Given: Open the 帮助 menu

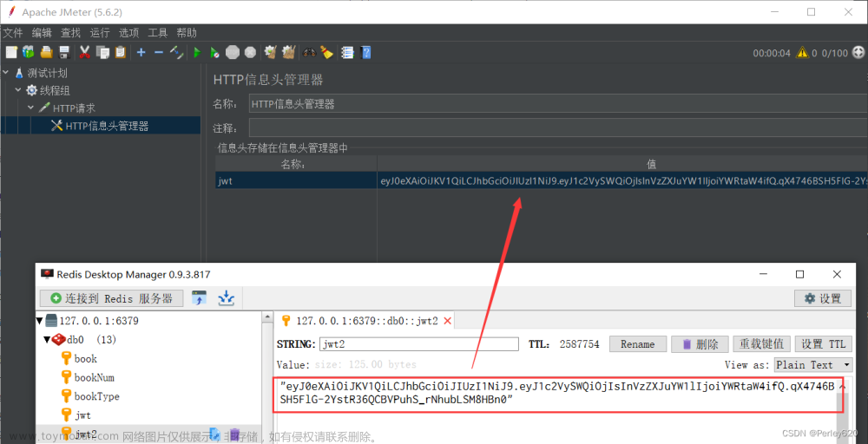Looking at the screenshot, I should 187,33.
